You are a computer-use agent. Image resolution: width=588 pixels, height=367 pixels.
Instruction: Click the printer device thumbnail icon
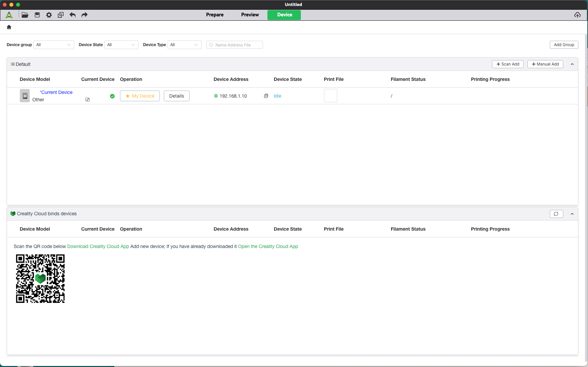(x=25, y=96)
